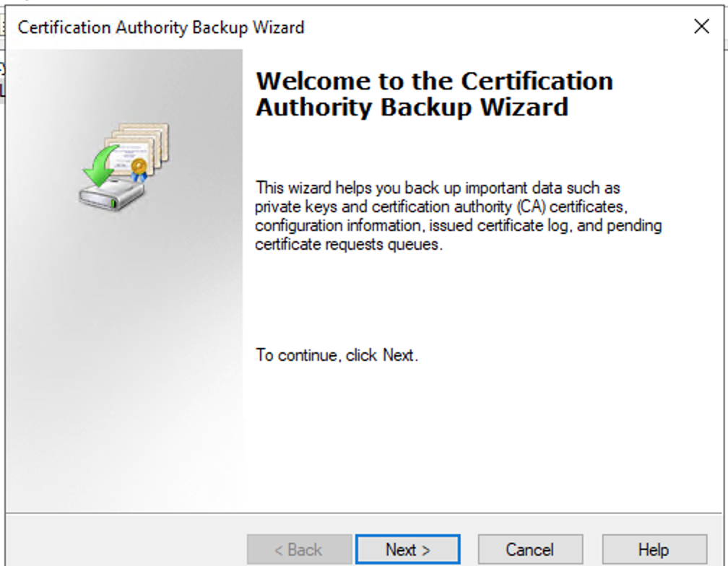The width and height of the screenshot is (728, 566).
Task: Click Next to continue the wizard
Action: 407,549
